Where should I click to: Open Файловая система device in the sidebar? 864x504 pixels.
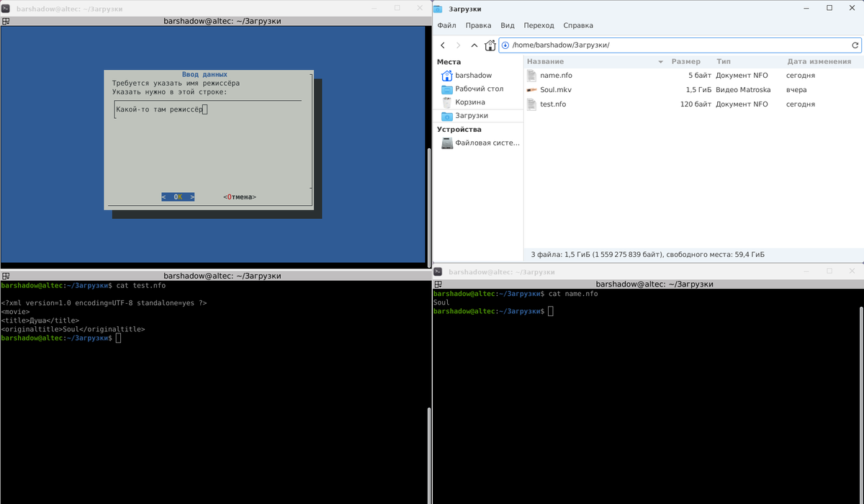479,143
